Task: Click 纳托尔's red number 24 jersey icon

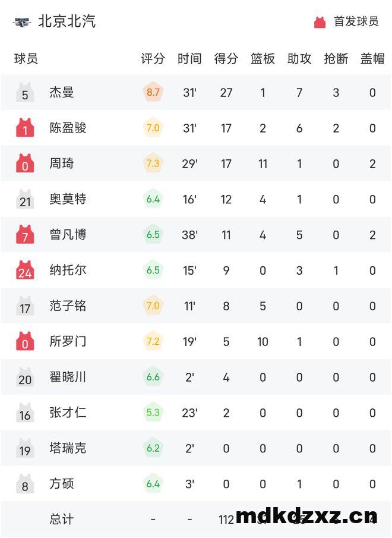Action: click(25, 270)
